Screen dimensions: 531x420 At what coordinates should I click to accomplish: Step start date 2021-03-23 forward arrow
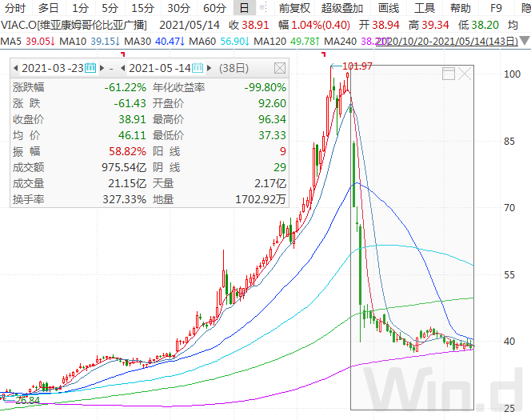click(102, 68)
